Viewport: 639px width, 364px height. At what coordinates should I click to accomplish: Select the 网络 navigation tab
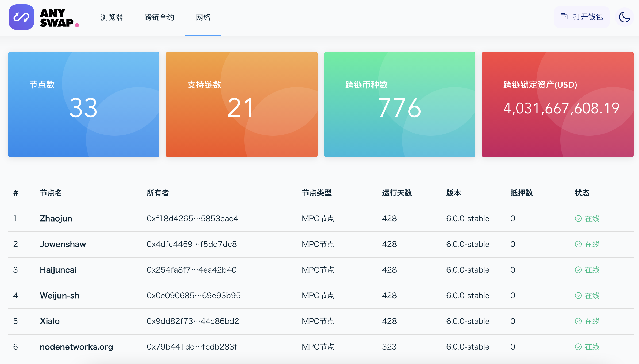click(x=203, y=17)
